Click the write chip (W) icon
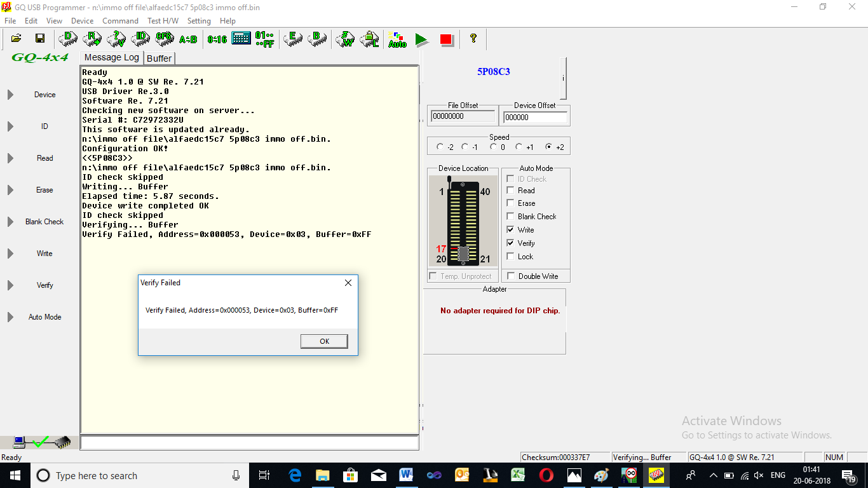The height and width of the screenshot is (488, 868). pos(346,39)
